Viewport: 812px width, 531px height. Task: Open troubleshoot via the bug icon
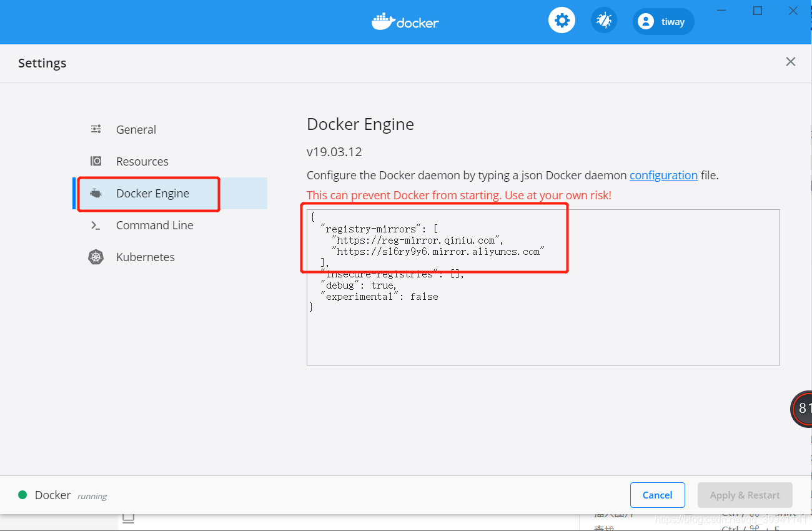[x=604, y=21]
